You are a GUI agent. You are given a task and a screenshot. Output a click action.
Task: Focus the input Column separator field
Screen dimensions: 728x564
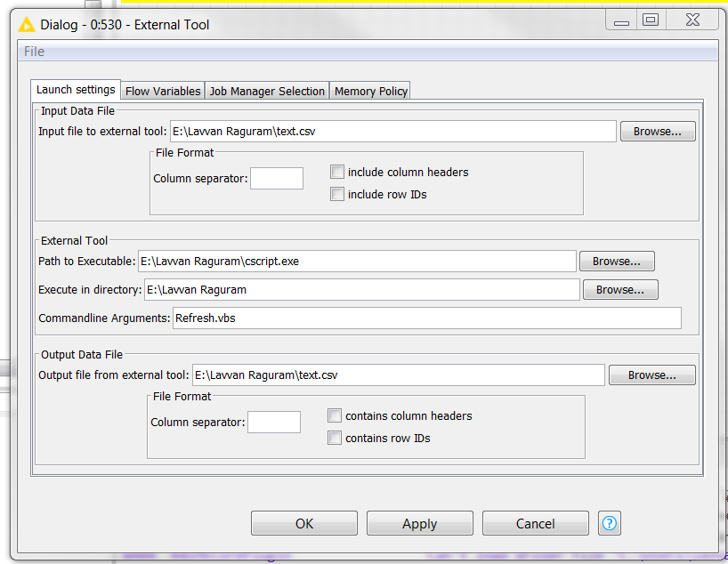[x=276, y=179]
